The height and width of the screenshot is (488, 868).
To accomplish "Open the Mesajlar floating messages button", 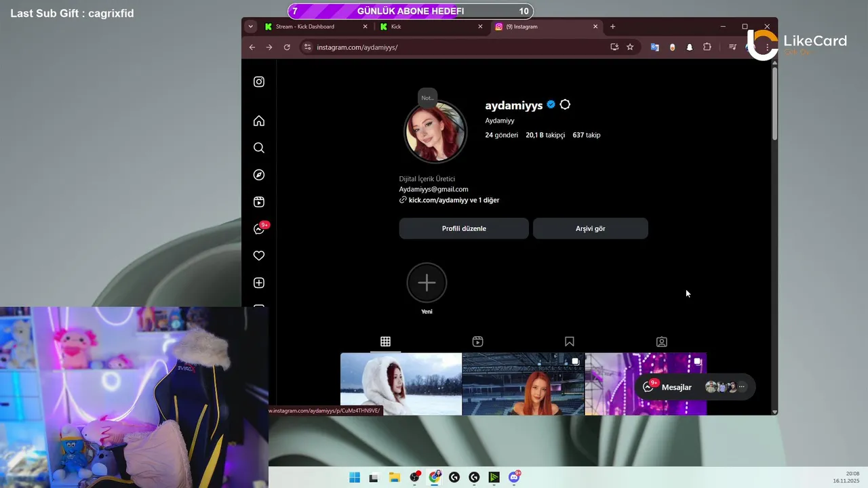I will point(694,387).
